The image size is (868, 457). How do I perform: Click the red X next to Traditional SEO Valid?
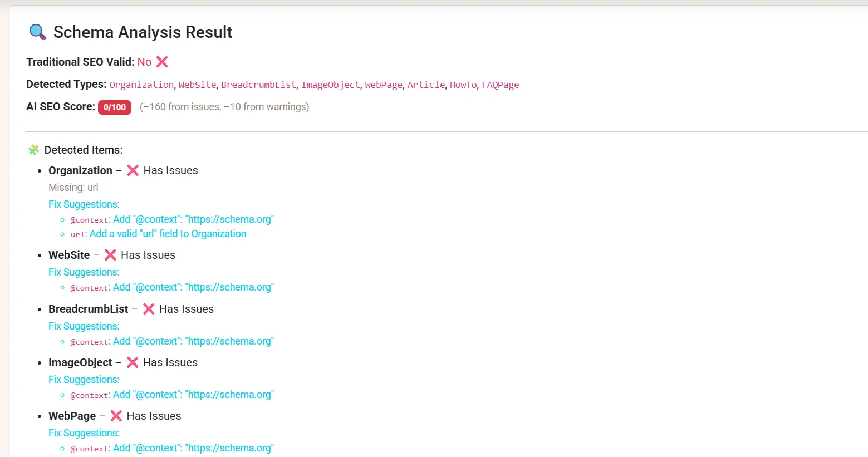click(x=162, y=62)
